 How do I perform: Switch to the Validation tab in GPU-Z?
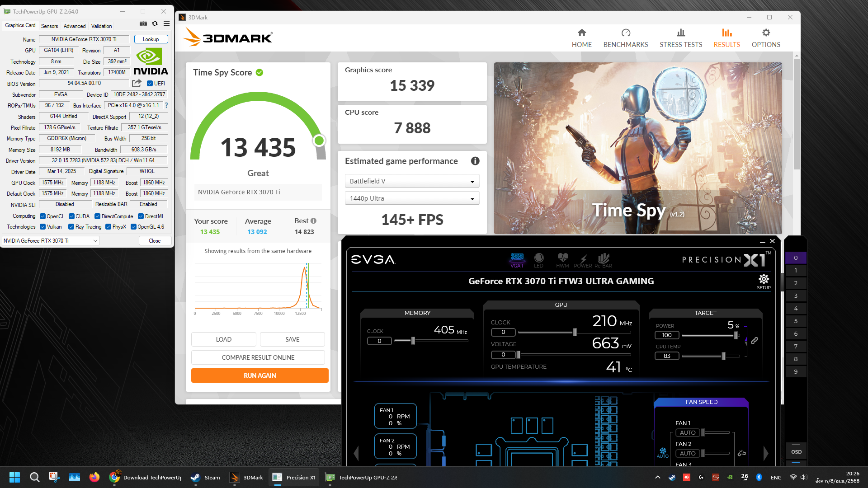pyautogui.click(x=101, y=26)
